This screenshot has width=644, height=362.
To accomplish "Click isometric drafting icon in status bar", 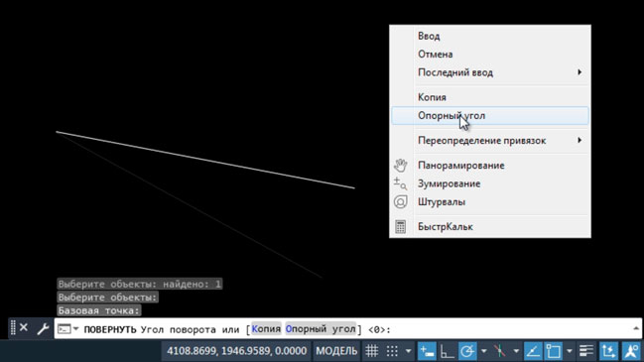I will coord(499,351).
